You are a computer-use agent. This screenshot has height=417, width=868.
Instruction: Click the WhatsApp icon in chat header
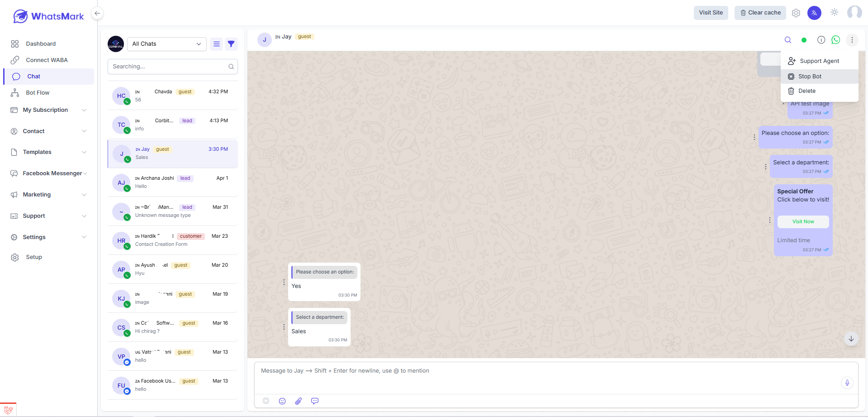(836, 40)
